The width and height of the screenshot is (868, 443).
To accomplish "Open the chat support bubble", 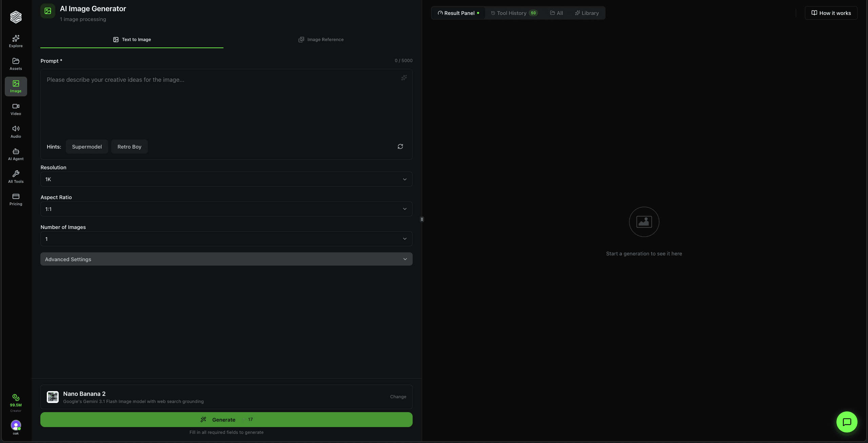I will click(847, 422).
